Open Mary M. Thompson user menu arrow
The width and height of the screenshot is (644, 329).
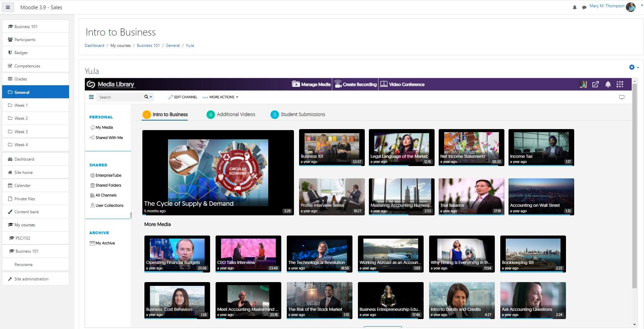click(x=642, y=6)
